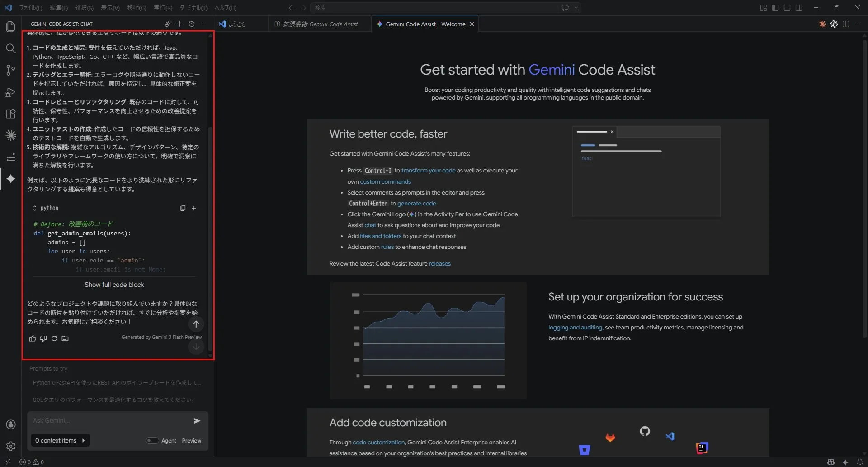Open the chat icon in the title bar search box
Viewport: 868px width, 467px height.
(x=565, y=8)
